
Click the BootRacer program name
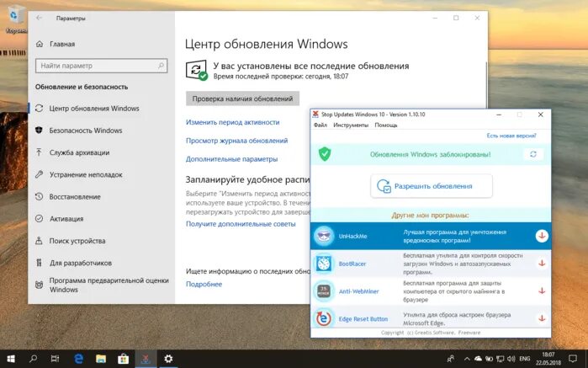click(352, 264)
